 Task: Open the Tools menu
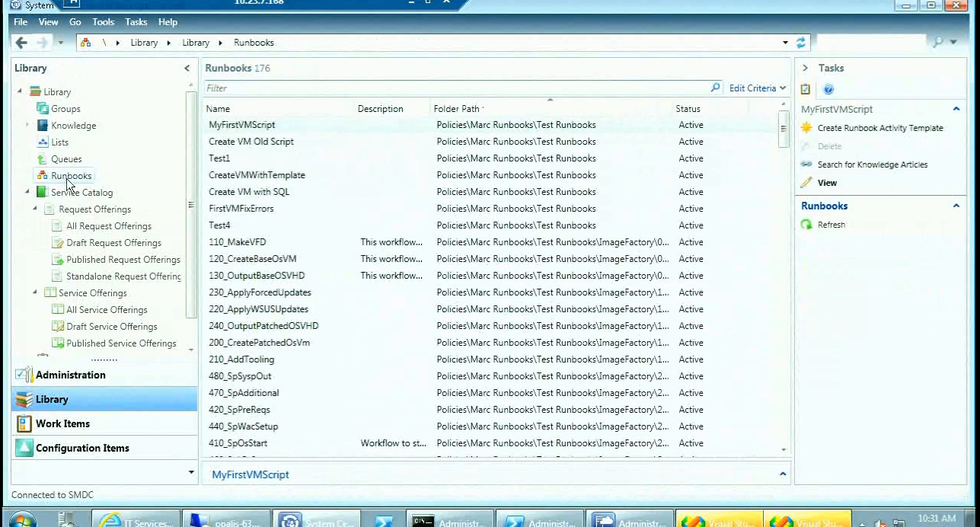(x=104, y=22)
